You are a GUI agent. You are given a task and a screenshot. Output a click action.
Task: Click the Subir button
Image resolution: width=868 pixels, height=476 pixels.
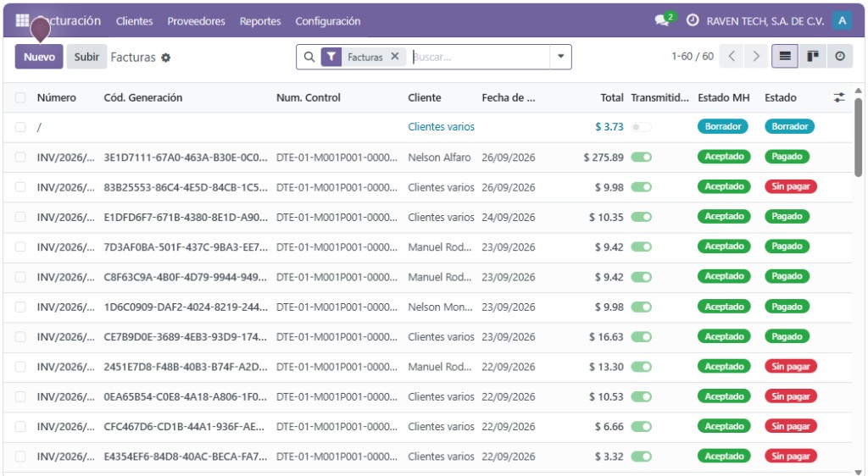pos(86,57)
